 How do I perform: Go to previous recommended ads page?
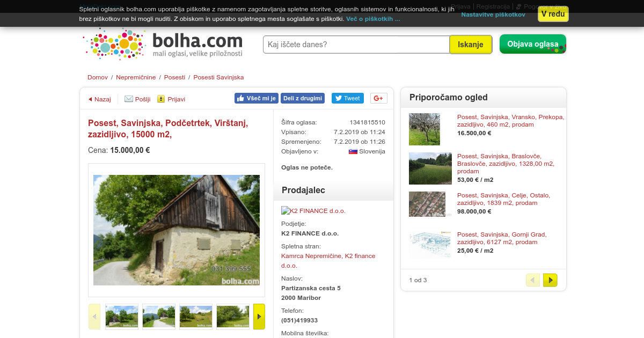533,280
